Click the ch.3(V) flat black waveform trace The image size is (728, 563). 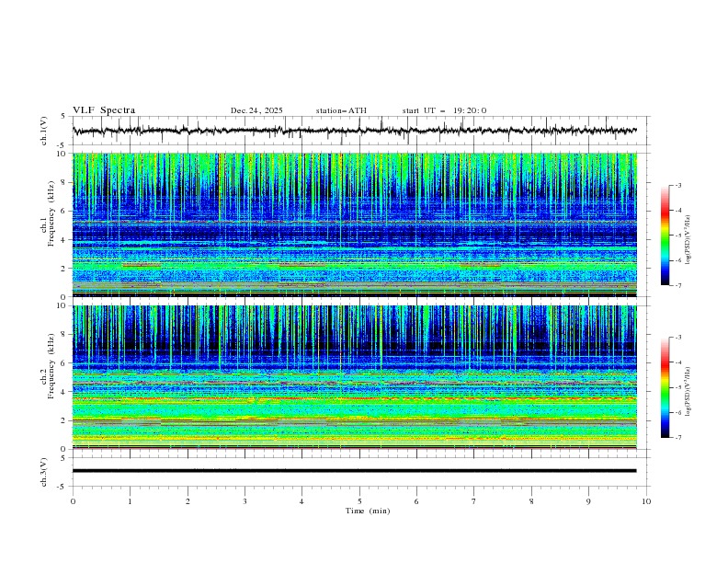pos(355,470)
